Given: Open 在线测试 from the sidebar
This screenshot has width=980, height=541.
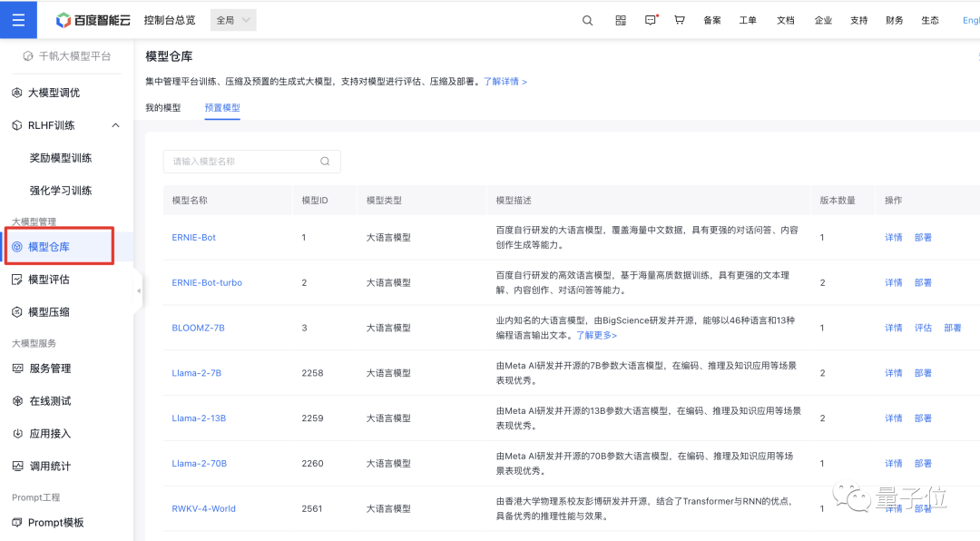Looking at the screenshot, I should pyautogui.click(x=49, y=400).
